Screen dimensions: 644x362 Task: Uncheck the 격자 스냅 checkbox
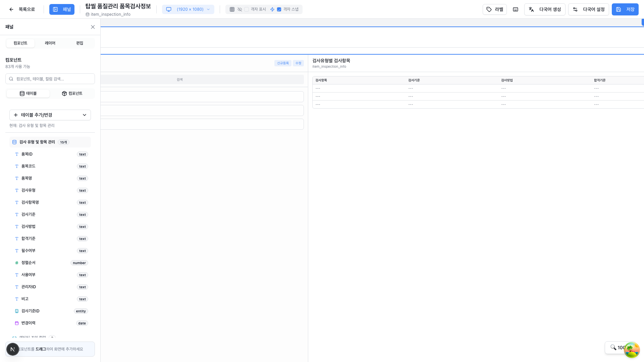point(279,9)
